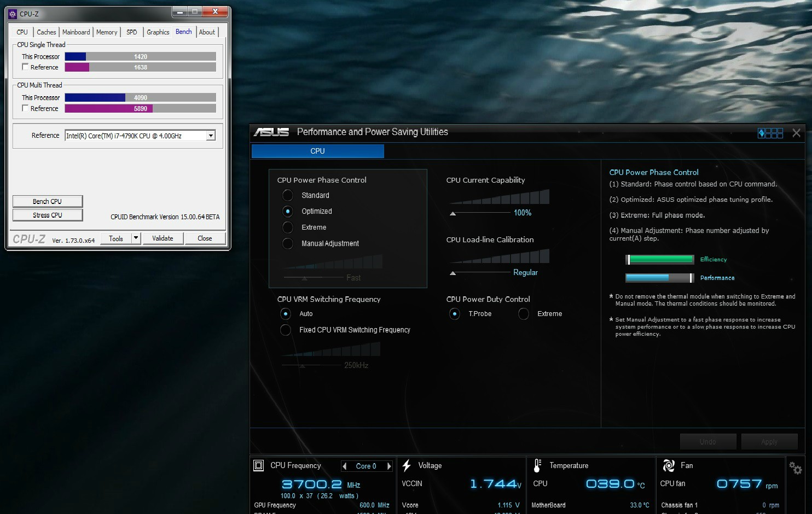
Task: Select the CPU tab in ASUS utility
Action: [x=318, y=151]
